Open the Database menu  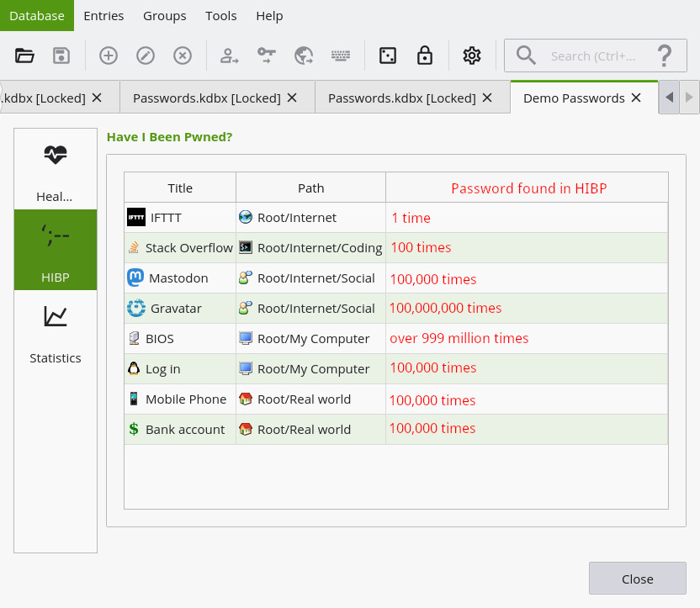pos(37,16)
